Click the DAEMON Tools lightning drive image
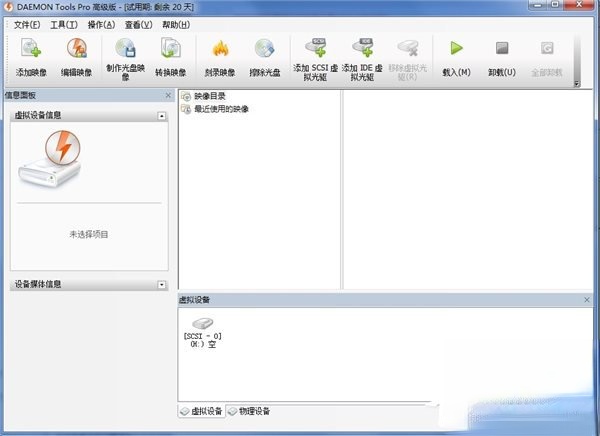600x436 pixels. pyautogui.click(x=50, y=159)
